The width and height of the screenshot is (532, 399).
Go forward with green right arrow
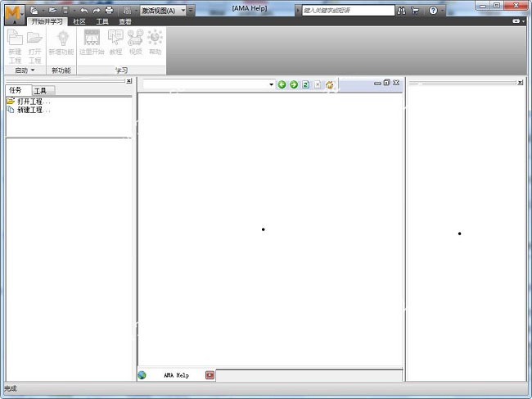click(294, 84)
